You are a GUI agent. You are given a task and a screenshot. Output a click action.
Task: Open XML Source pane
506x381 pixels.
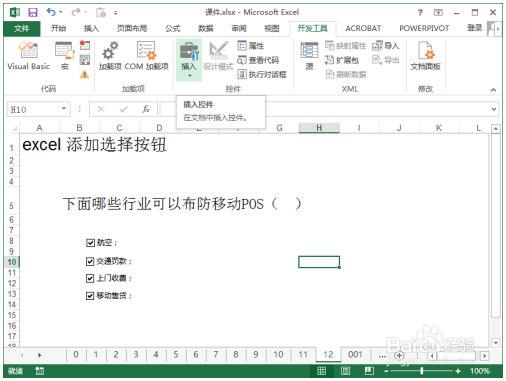click(x=309, y=56)
